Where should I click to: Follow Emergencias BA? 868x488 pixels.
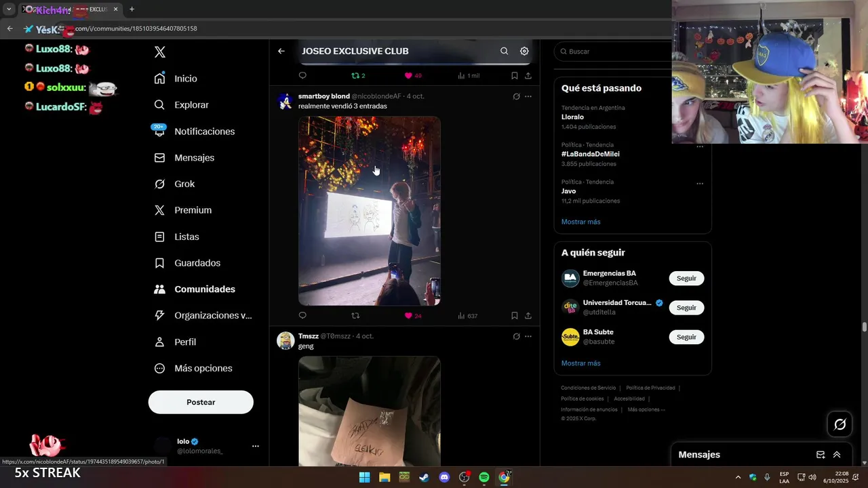click(686, 279)
